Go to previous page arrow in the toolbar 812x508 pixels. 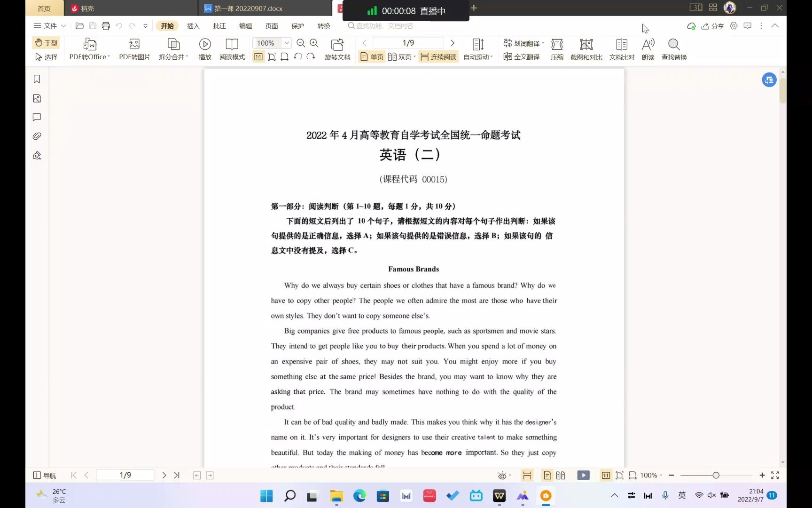364,43
